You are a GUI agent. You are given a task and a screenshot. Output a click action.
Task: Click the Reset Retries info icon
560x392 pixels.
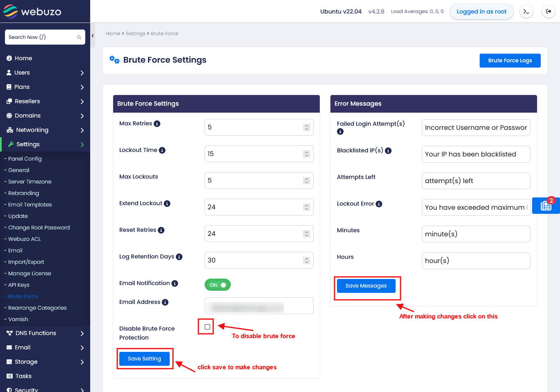coord(161,230)
